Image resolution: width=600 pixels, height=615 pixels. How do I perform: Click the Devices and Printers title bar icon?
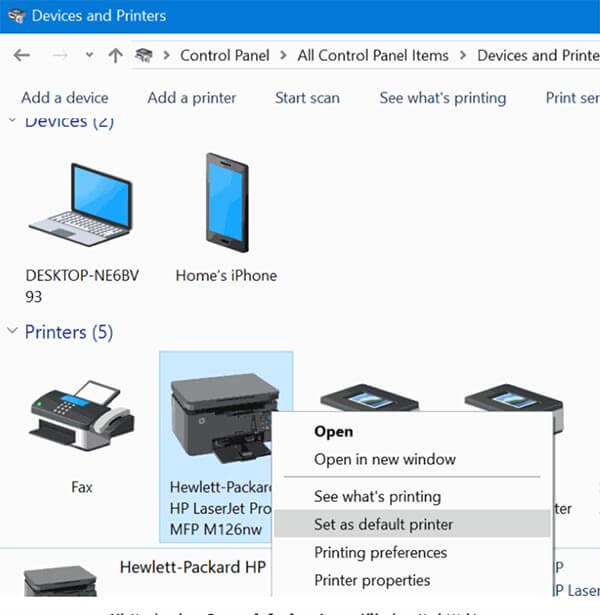point(16,16)
